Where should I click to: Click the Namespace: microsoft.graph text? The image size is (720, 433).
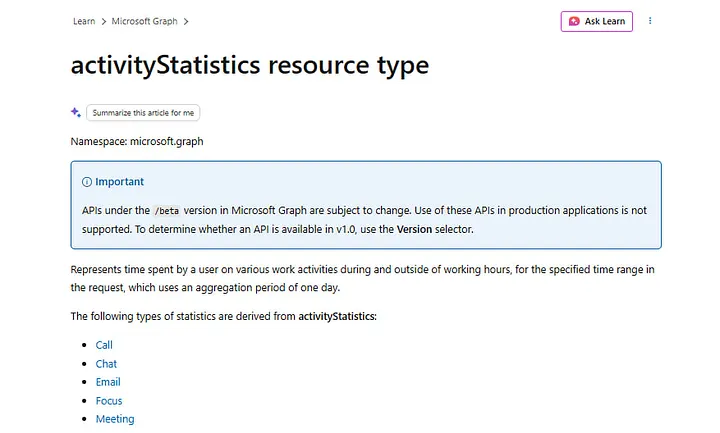pyautogui.click(x=137, y=141)
